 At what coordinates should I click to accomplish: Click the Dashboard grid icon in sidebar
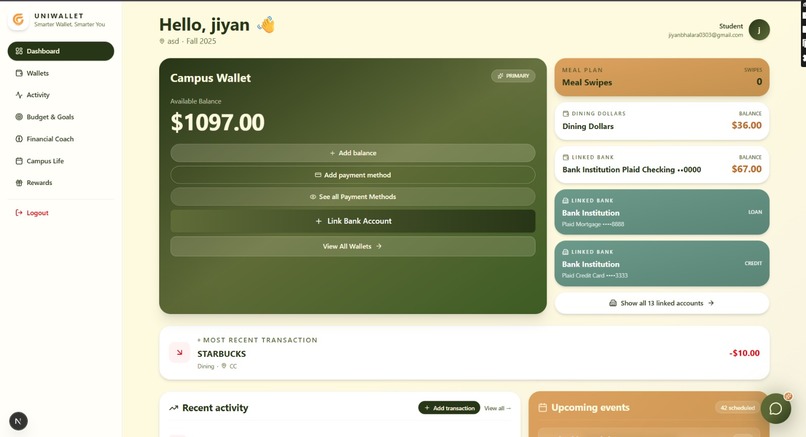tap(19, 51)
